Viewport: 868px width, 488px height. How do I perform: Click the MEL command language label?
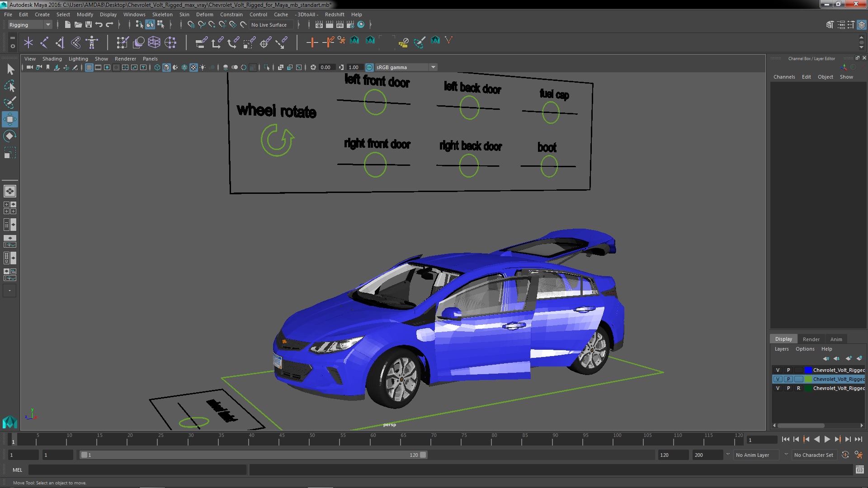pyautogui.click(x=17, y=470)
